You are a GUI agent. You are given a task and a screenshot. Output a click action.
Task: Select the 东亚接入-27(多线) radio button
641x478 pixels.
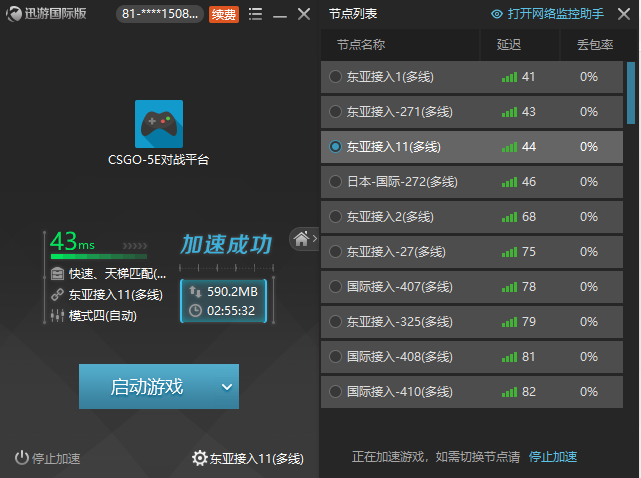pos(335,251)
